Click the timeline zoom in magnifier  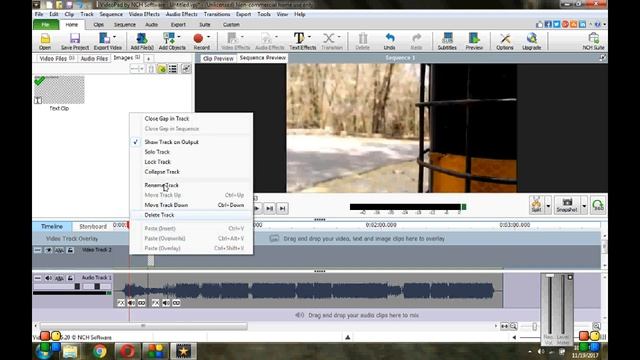[x=596, y=326]
